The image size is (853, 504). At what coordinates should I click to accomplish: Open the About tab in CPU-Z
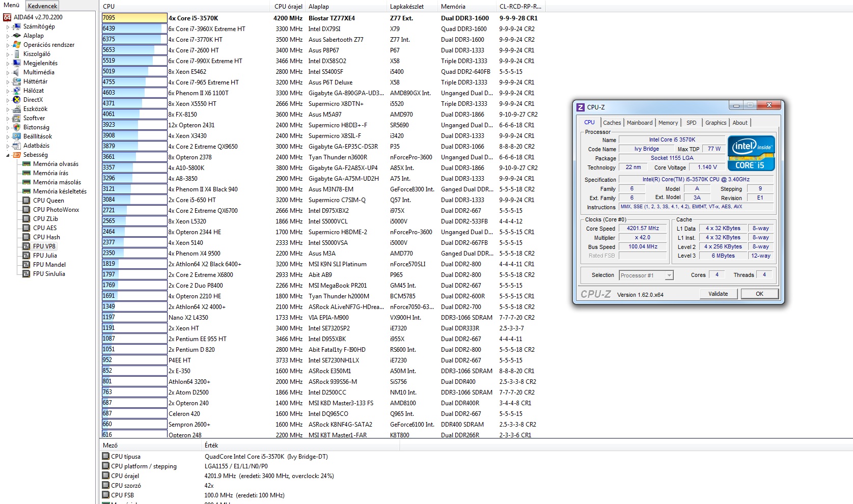(740, 123)
